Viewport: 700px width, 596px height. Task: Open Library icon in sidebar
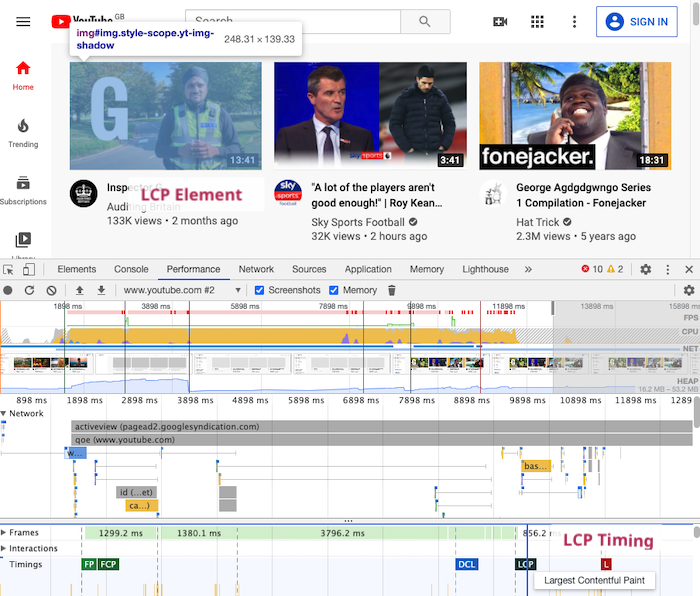pos(23,240)
